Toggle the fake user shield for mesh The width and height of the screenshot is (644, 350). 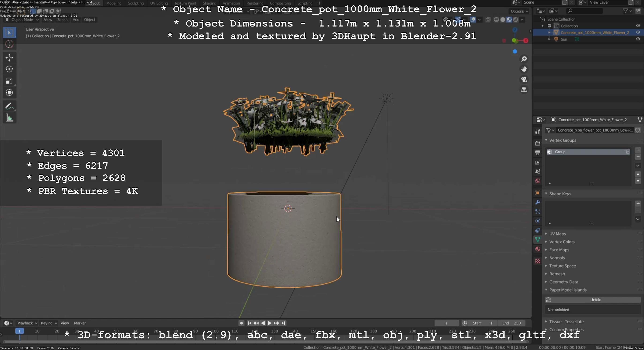(x=637, y=130)
